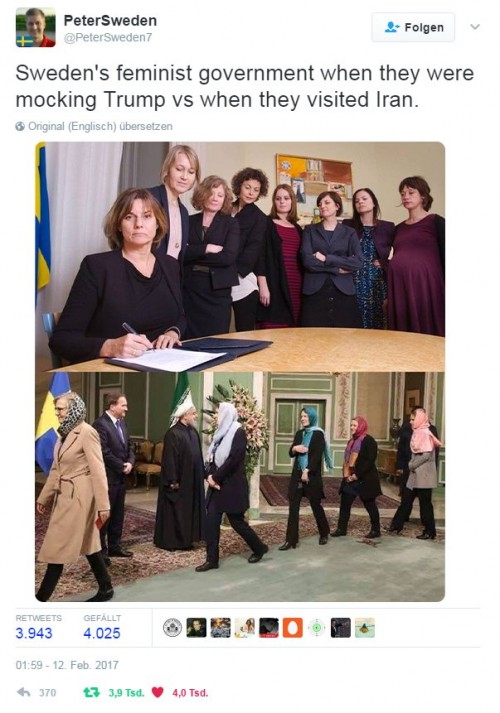The image size is (500, 713).
Task: Click 'Original (Englisch) übersetzen' translate link
Action: (100, 126)
